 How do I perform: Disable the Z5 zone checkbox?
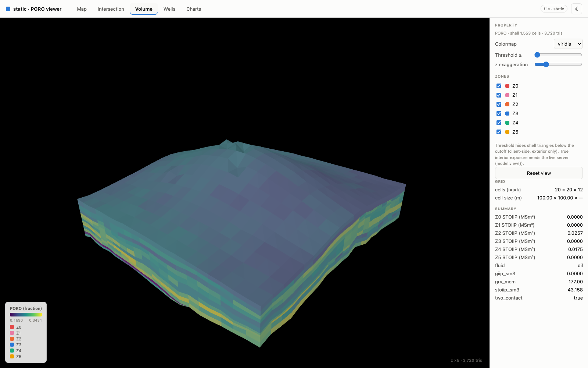499,132
